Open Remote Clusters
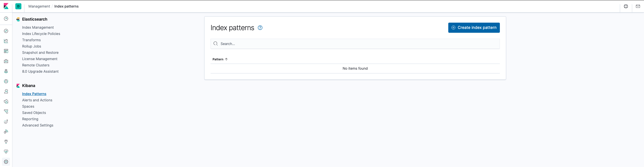The image size is (644, 167). coord(36,65)
